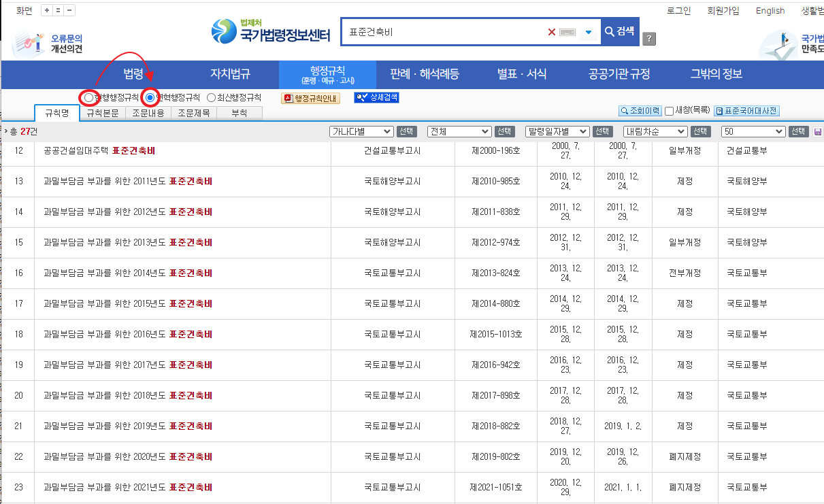
Task: Click the 로그인 link
Action: tap(678, 10)
